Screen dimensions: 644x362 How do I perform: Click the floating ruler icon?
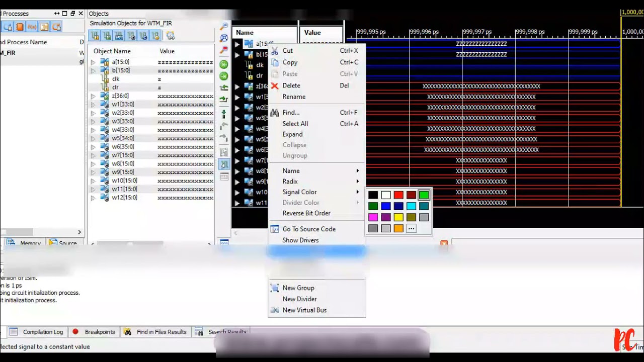[x=224, y=177]
